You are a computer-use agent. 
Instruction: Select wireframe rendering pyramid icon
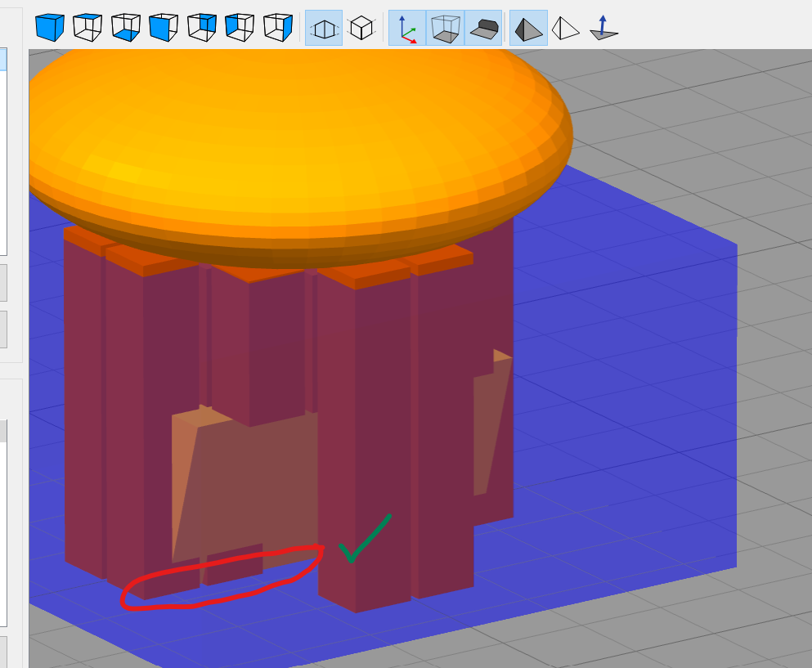point(566,28)
